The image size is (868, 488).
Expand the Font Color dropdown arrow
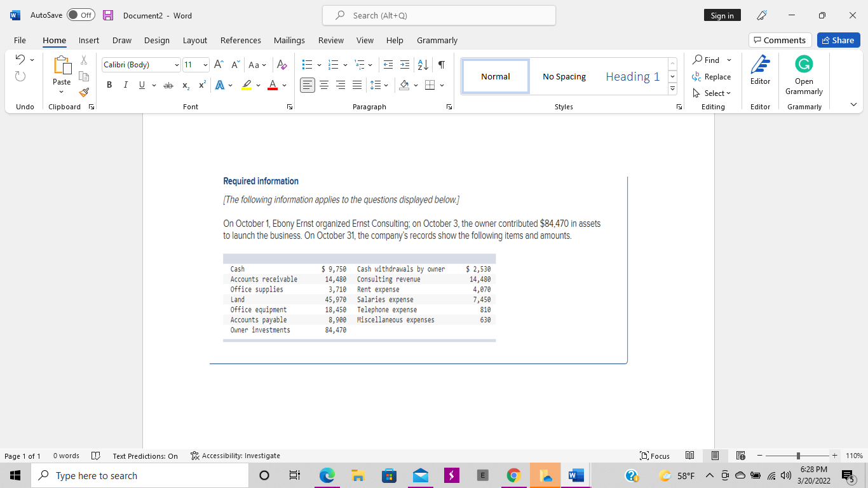[x=283, y=85]
